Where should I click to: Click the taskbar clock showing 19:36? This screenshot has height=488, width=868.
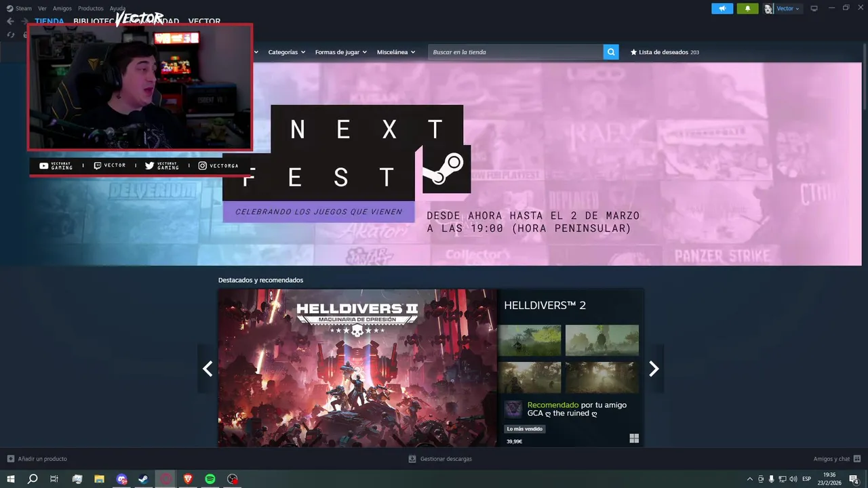coord(829,479)
